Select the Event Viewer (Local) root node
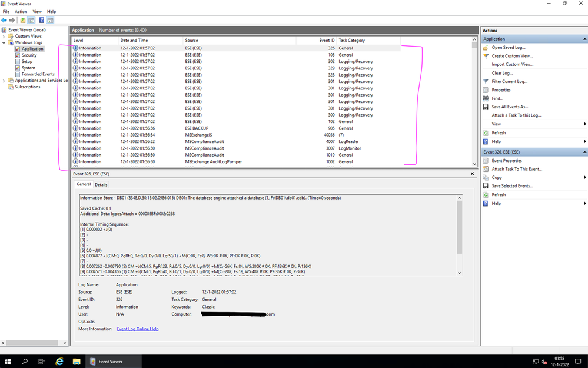588x368 pixels. tap(27, 30)
